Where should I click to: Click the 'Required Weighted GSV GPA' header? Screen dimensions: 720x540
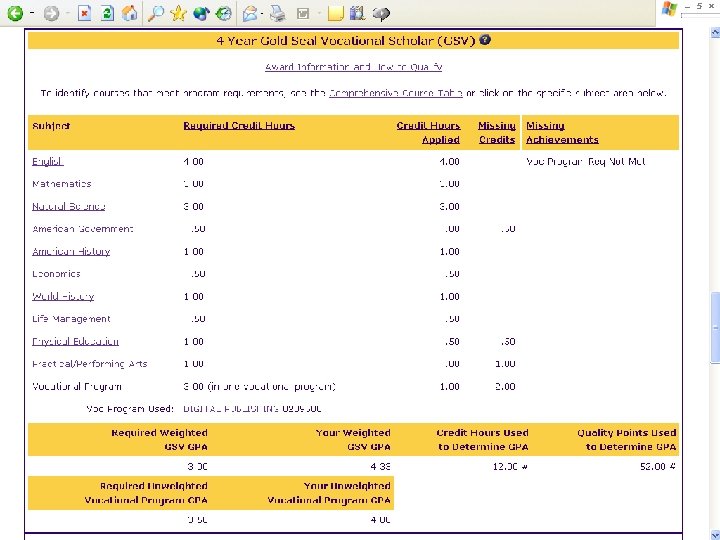159,439
